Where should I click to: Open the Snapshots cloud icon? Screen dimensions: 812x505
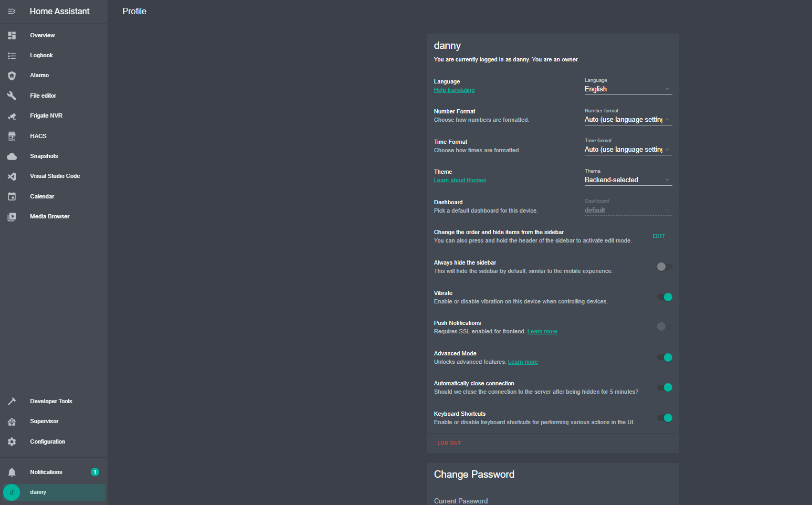[12, 156]
